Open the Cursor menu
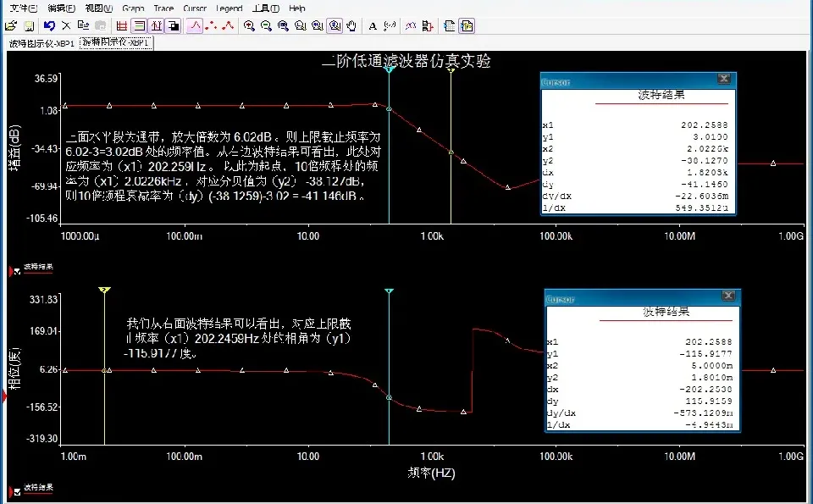 point(195,8)
